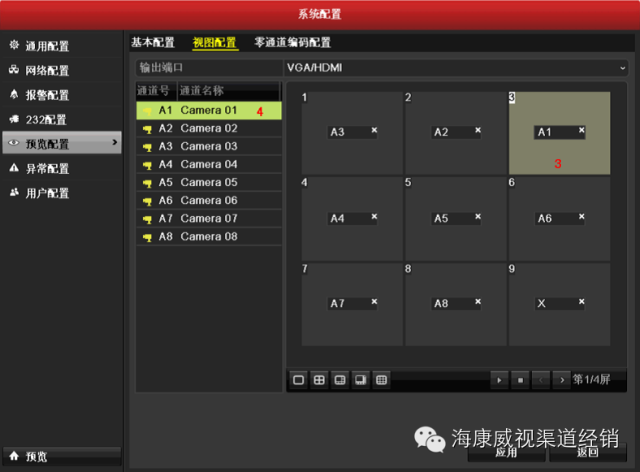
Task: Open 用户配置 user settings
Action: point(61,193)
